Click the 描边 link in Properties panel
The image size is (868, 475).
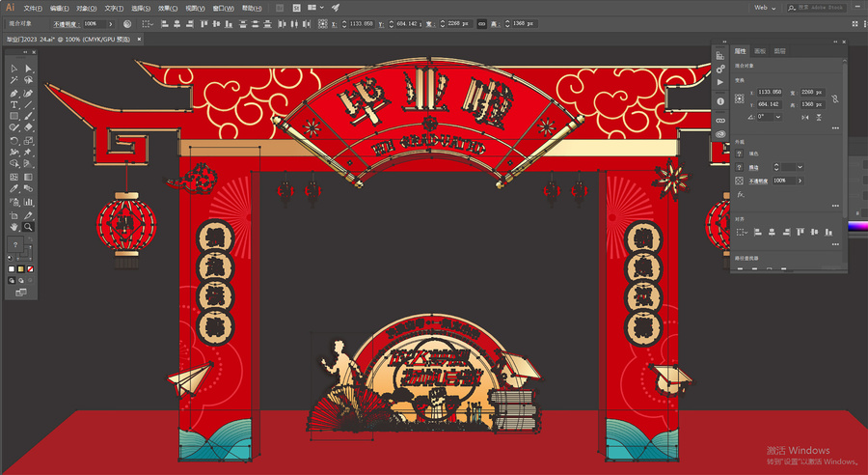point(753,167)
